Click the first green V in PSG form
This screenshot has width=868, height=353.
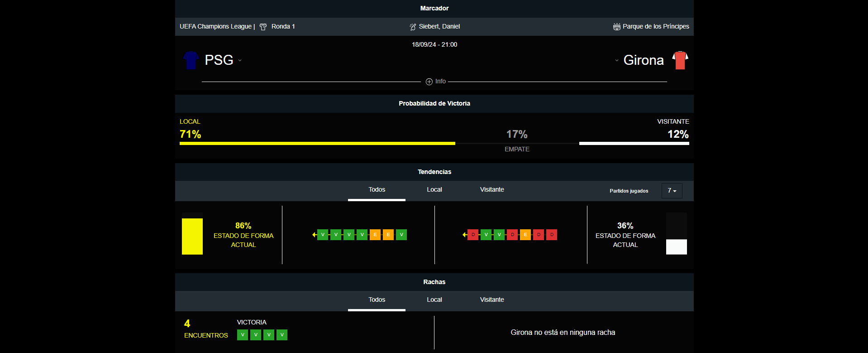[x=323, y=235]
